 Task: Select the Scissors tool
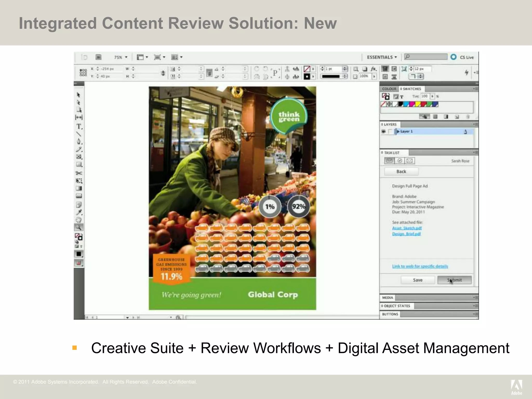click(79, 173)
